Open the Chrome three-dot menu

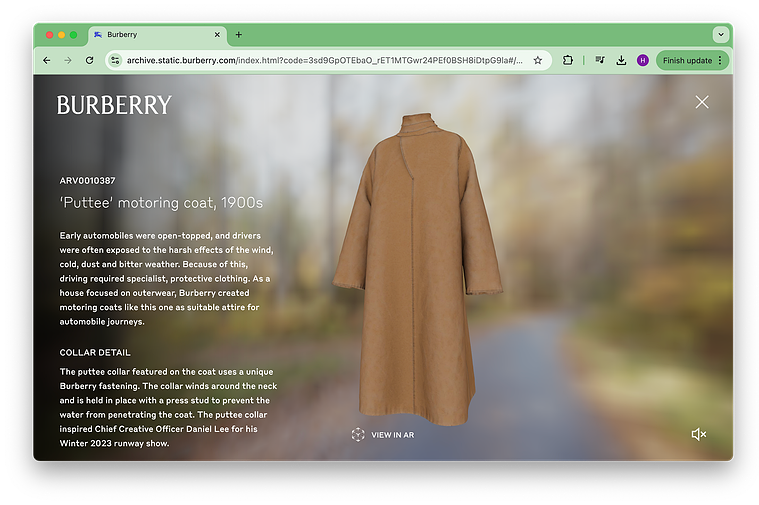(720, 61)
